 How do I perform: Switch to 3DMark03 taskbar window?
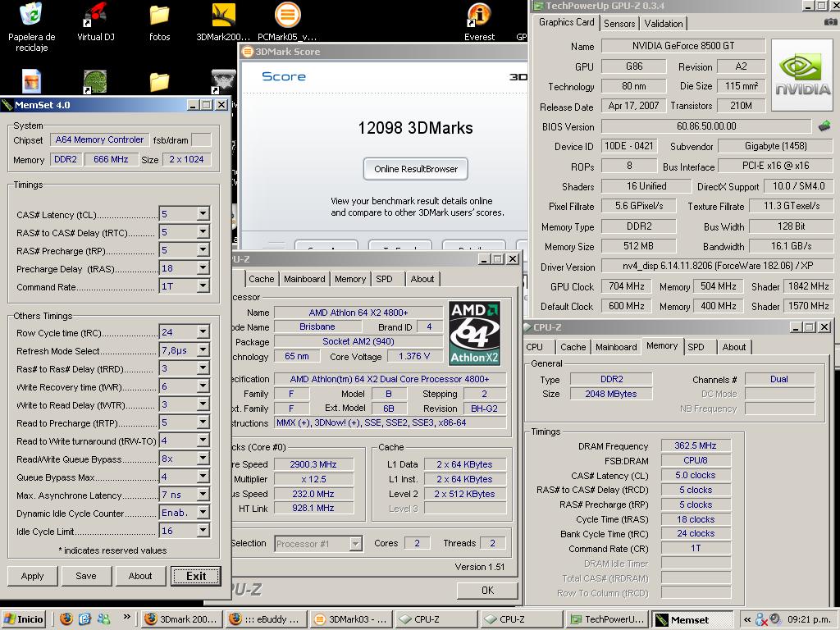(x=351, y=619)
